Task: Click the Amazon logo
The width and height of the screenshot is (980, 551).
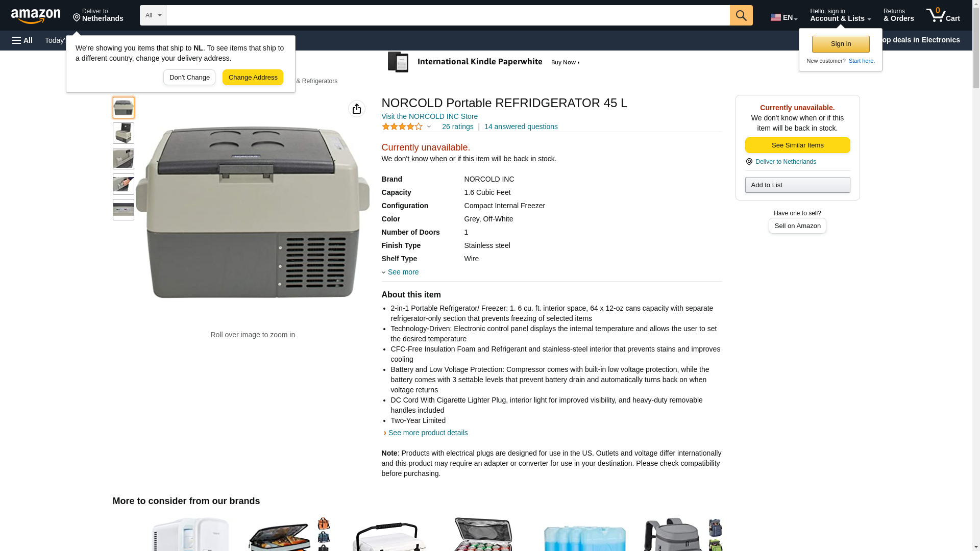Action: tap(36, 16)
